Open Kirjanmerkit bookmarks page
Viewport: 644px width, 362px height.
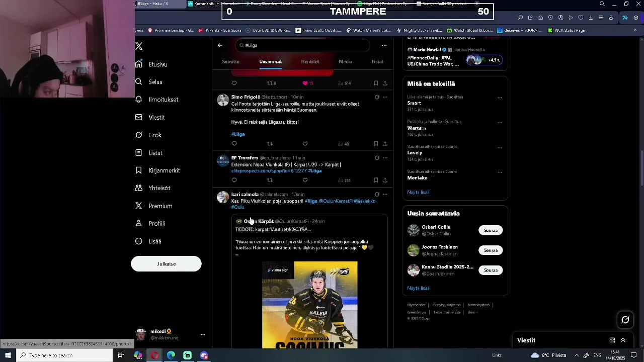point(157,170)
